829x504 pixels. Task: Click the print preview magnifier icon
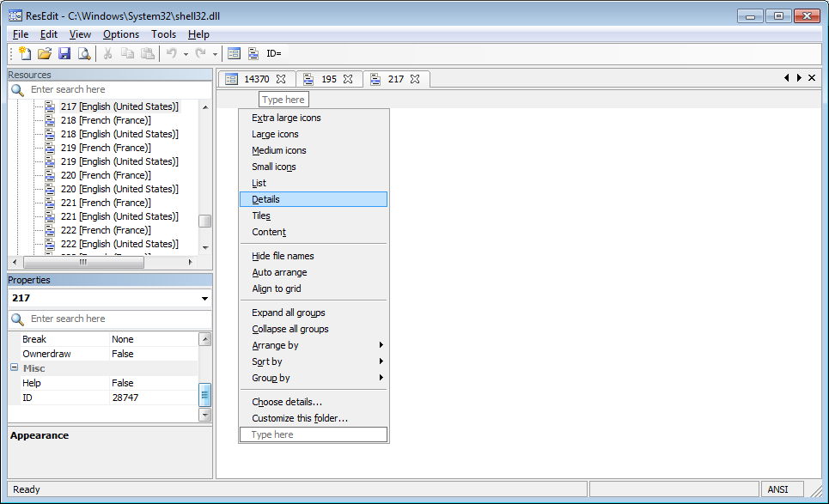pyautogui.click(x=84, y=54)
